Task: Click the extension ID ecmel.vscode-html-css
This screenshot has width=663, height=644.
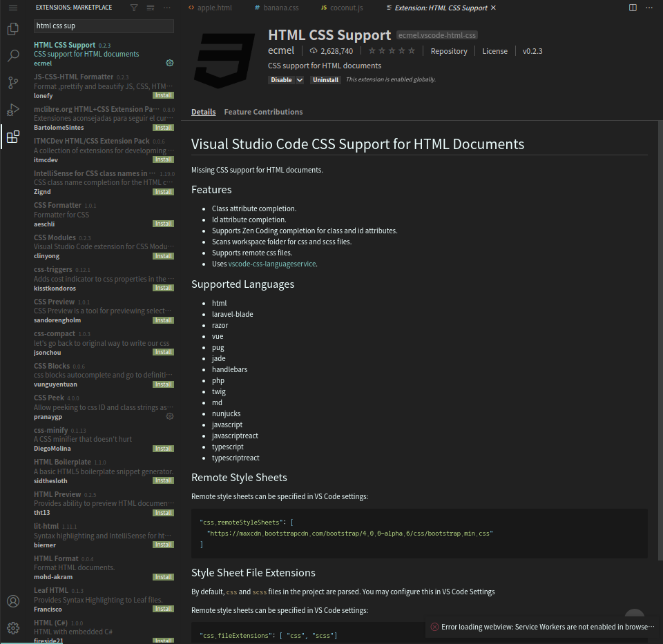Action: [x=437, y=35]
